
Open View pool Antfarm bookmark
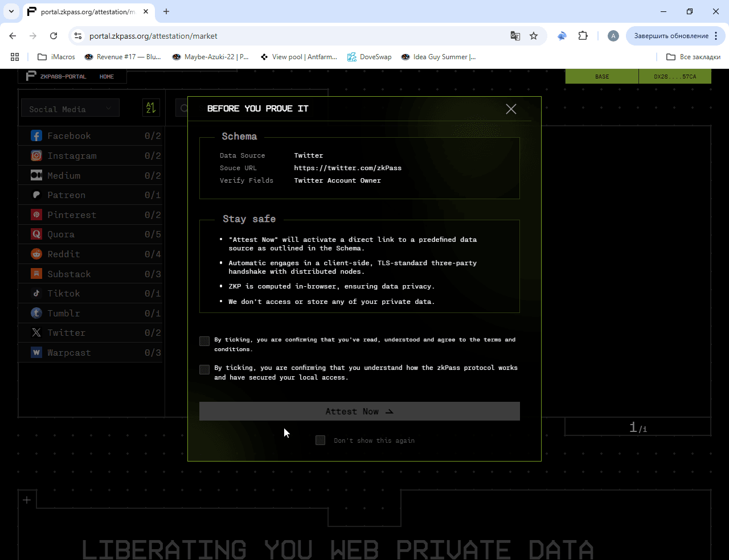[x=299, y=57]
